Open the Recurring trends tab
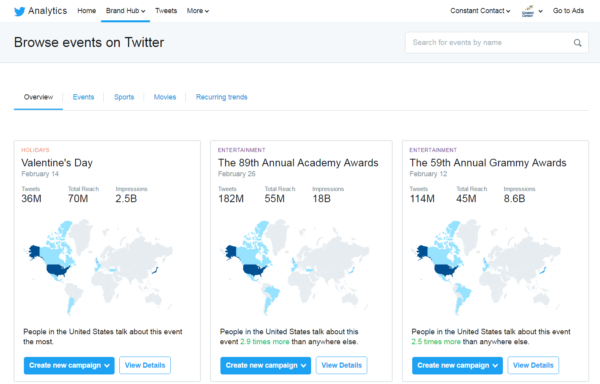 pyautogui.click(x=222, y=97)
